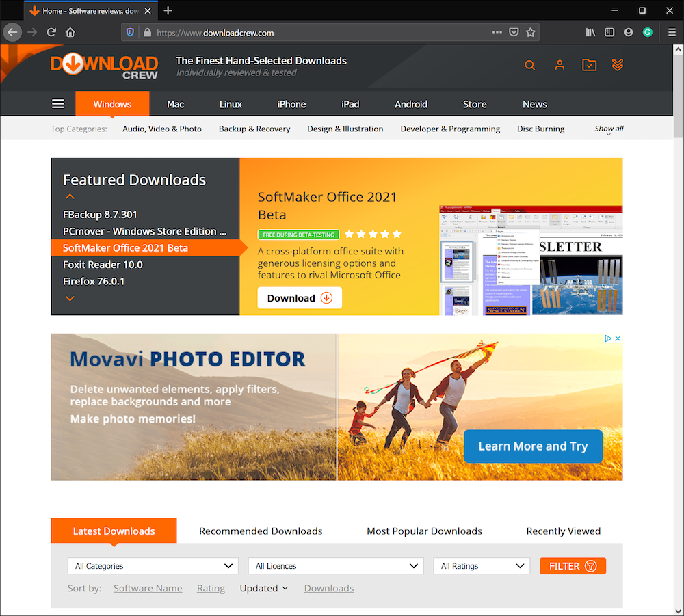The width and height of the screenshot is (684, 616).
Task: Switch to Recommended Downloads tab
Action: point(261,531)
